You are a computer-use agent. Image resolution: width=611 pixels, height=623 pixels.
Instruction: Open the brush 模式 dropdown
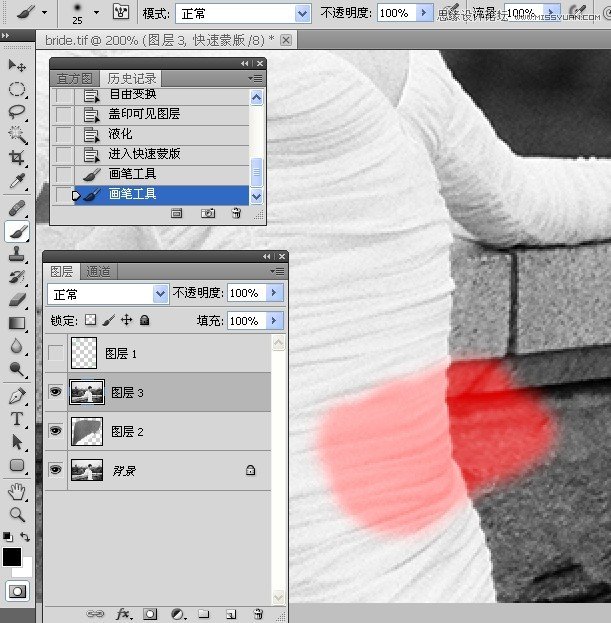click(x=243, y=14)
